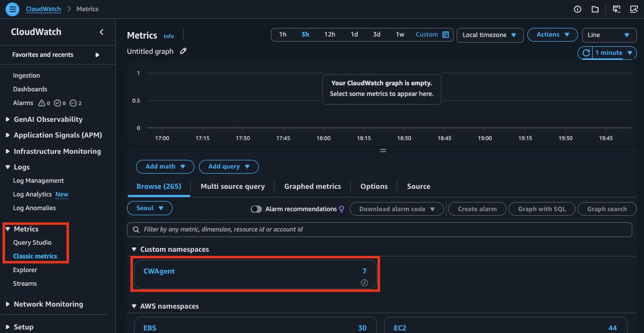This screenshot has height=333, width=644.
Task: Open the Add query dropdown
Action: click(x=229, y=166)
